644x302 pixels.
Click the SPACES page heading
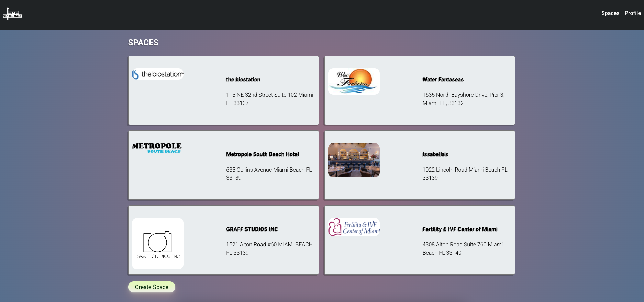(x=143, y=43)
